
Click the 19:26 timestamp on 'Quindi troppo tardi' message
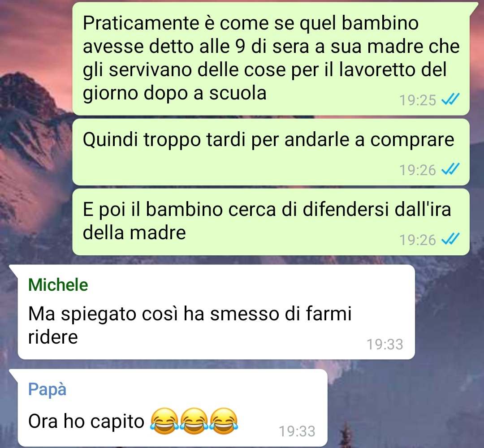[417, 170]
